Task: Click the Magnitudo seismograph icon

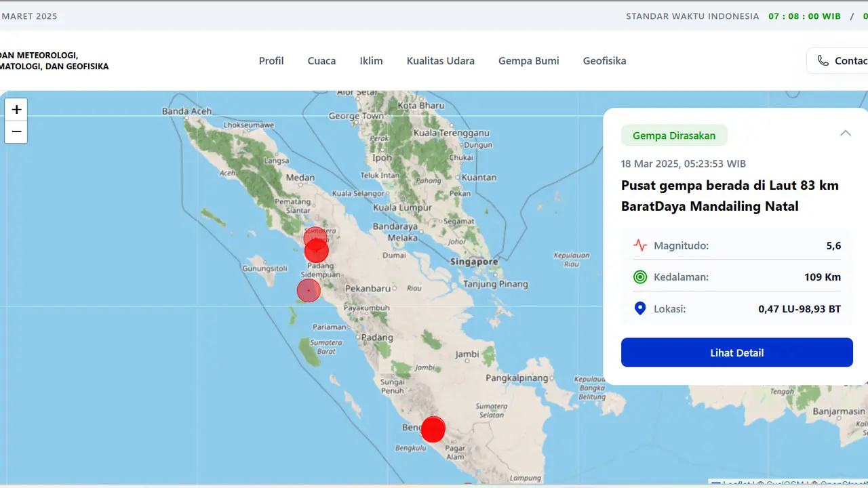Action: coord(640,245)
